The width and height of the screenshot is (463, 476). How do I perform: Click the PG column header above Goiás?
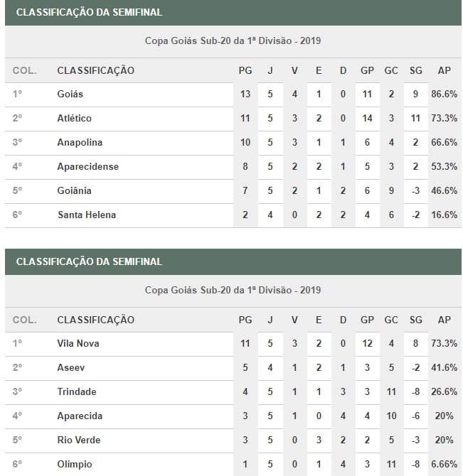click(x=245, y=70)
